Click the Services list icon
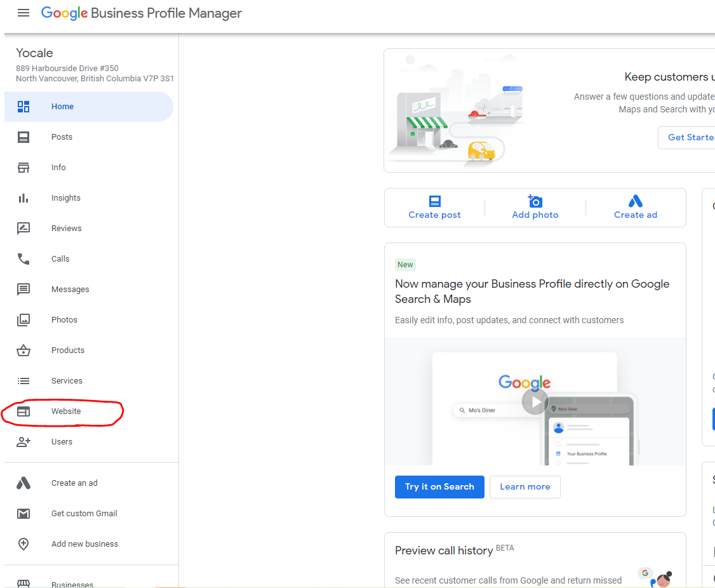The height and width of the screenshot is (588, 715). [x=23, y=381]
